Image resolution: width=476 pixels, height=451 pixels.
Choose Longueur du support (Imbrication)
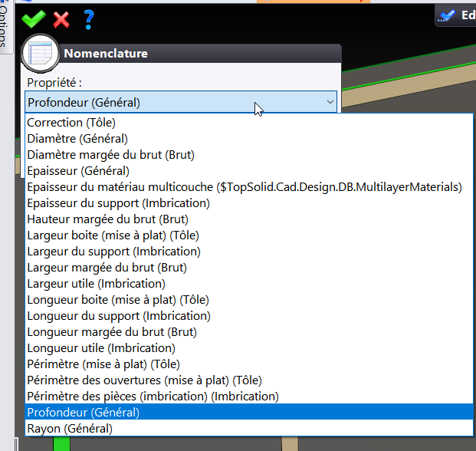click(x=249, y=316)
